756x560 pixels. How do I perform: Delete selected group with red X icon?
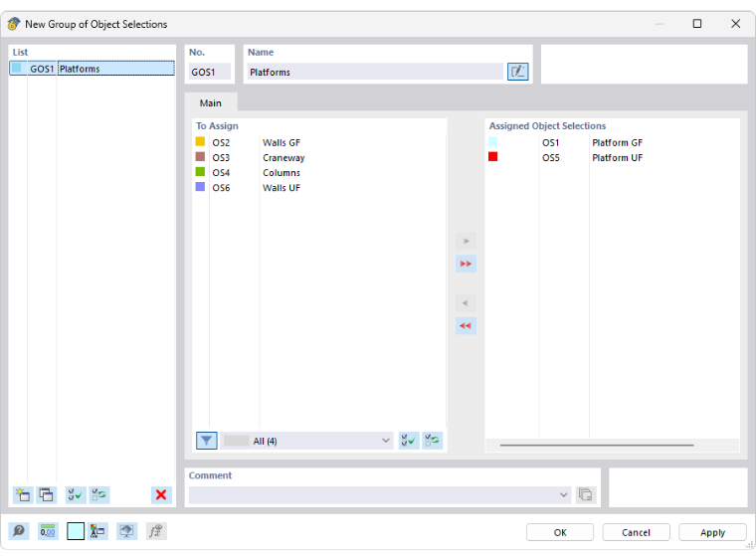161,495
